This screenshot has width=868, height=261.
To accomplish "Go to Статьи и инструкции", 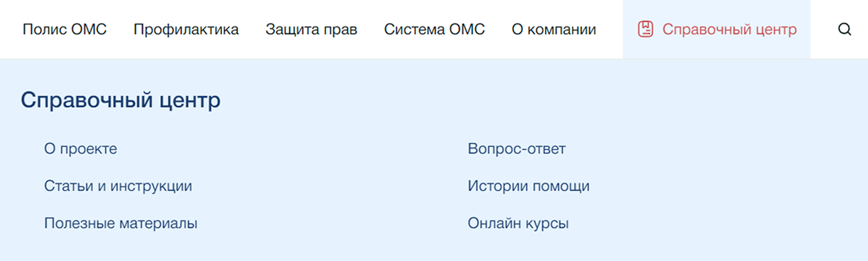I will 118,186.
